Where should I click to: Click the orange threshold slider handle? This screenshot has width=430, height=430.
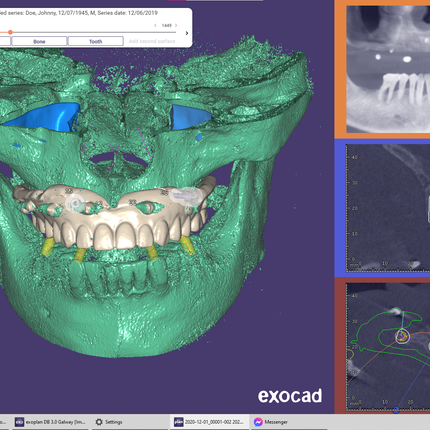10,32
